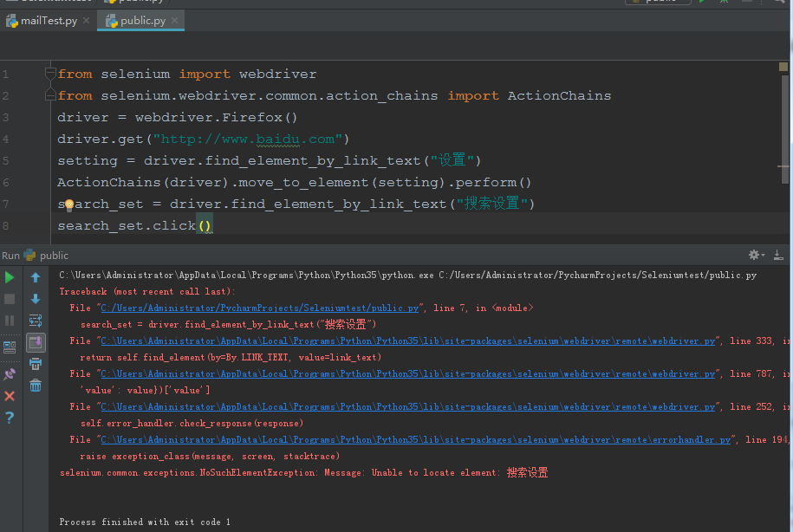The image size is (793, 532).
Task: Click the Python icon beside Run public
Action: (x=30, y=255)
